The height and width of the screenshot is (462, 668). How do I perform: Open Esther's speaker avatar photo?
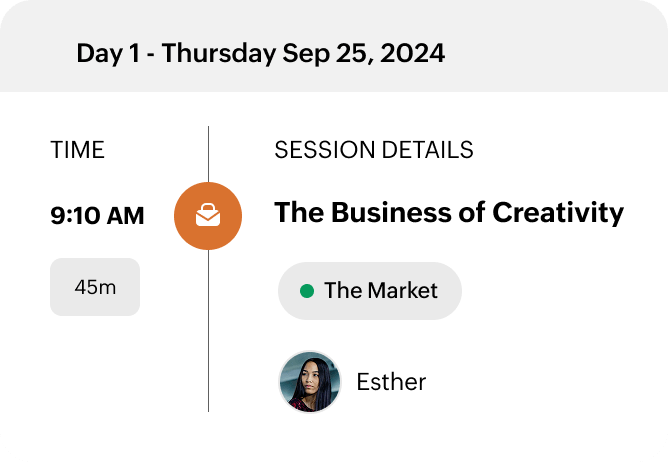pos(309,382)
